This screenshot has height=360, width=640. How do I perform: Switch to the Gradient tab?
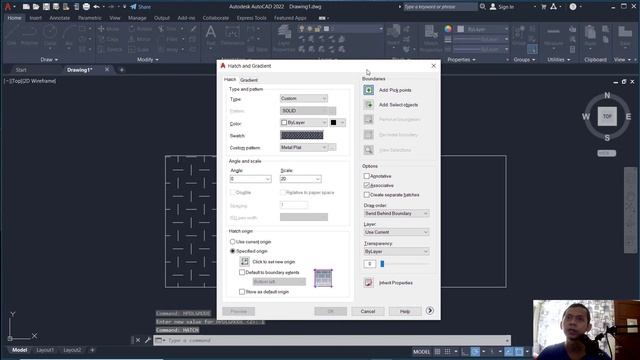click(249, 80)
